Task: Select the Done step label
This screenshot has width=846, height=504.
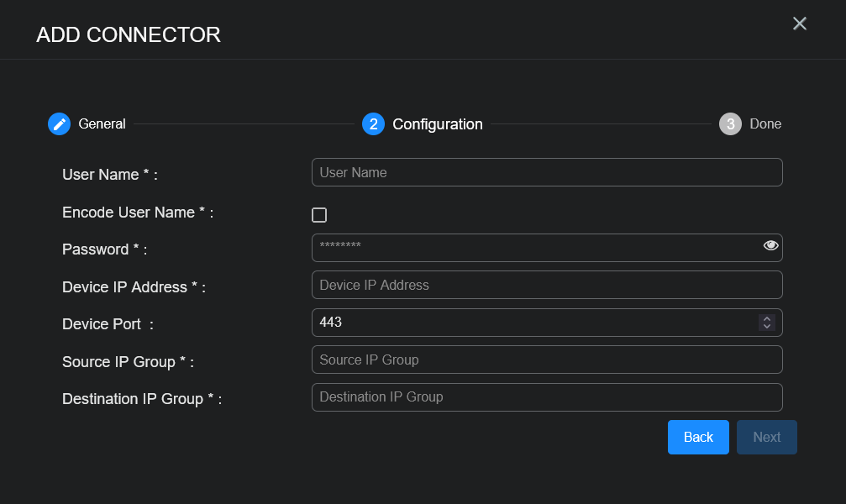Action: coord(765,124)
